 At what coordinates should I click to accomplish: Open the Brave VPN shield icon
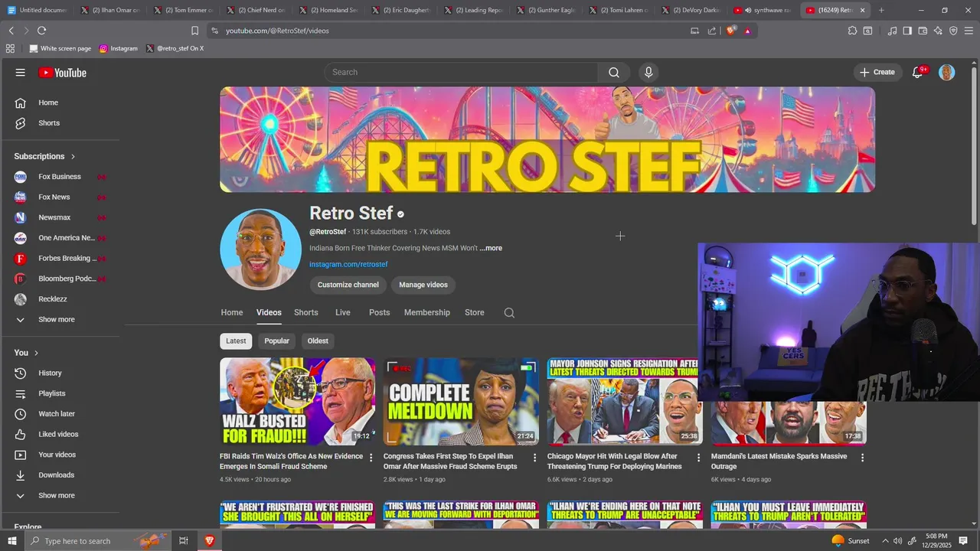tap(953, 31)
